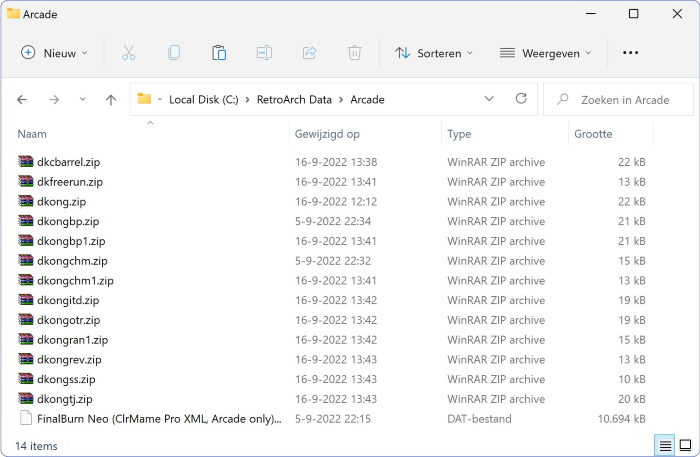Viewport: 700px width, 457px height.
Task: Click the FinalBurn Neo DAT file icon
Action: 26,418
